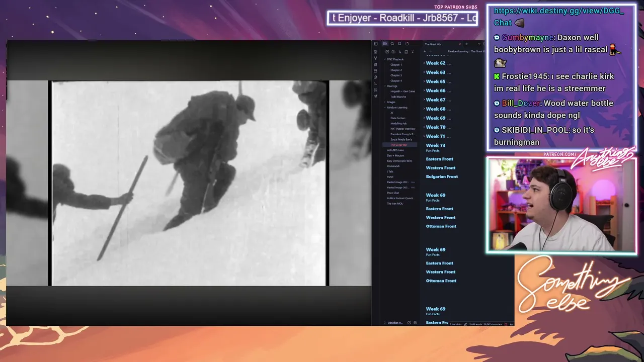Create a new folder in file explorer
Screen dimensions: 644x362
tap(393, 52)
